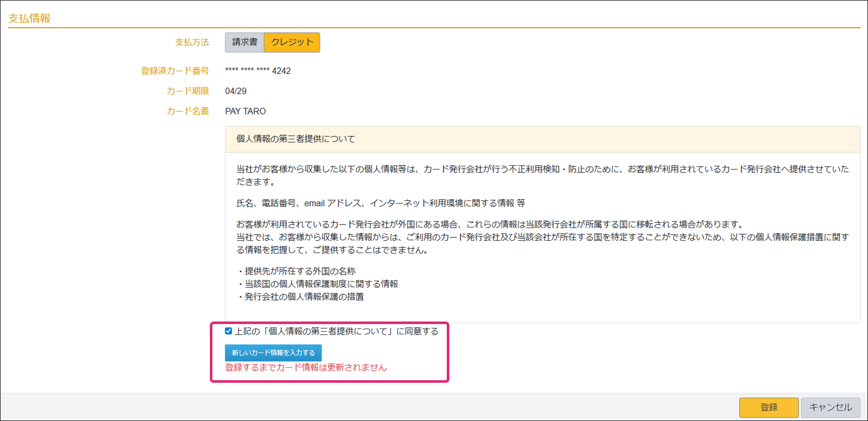Click the 個人情報の第三者提供について panel header
The image size is (868, 421).
[x=296, y=139]
